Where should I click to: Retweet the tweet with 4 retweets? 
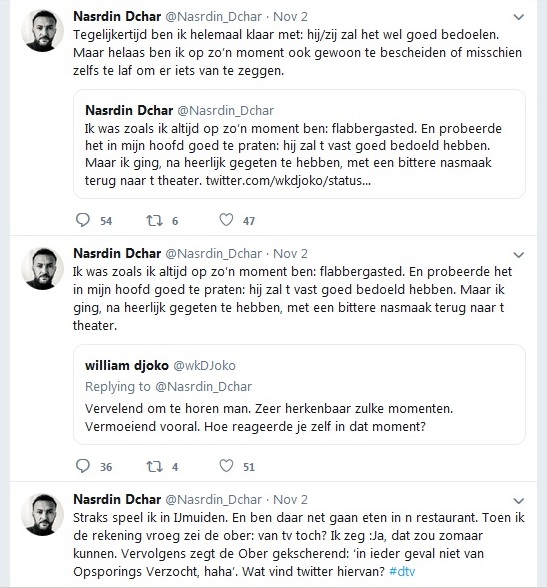pyautogui.click(x=154, y=466)
